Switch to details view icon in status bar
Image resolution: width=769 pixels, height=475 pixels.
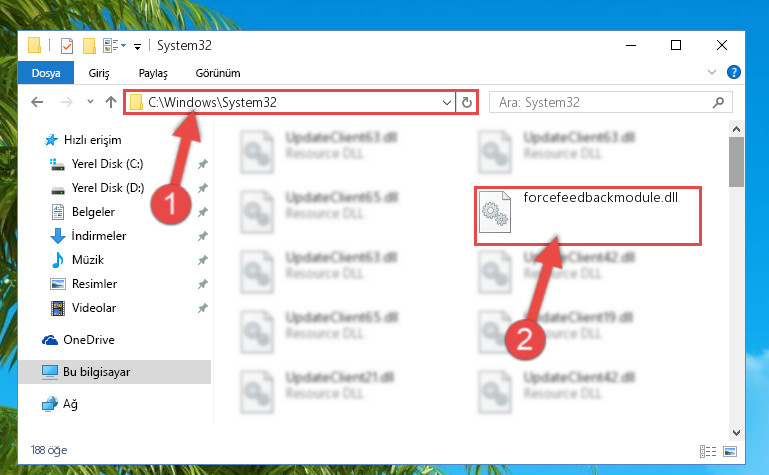[708, 451]
